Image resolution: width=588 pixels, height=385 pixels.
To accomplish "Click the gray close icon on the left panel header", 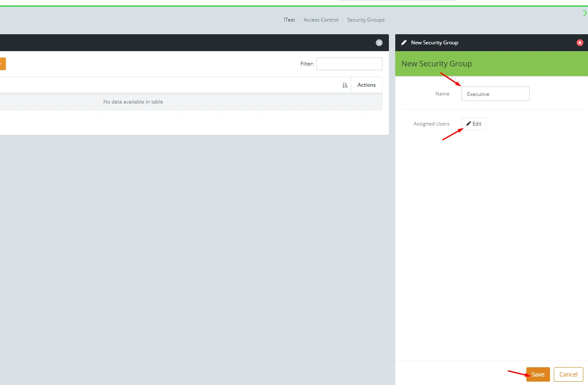I will tap(379, 42).
